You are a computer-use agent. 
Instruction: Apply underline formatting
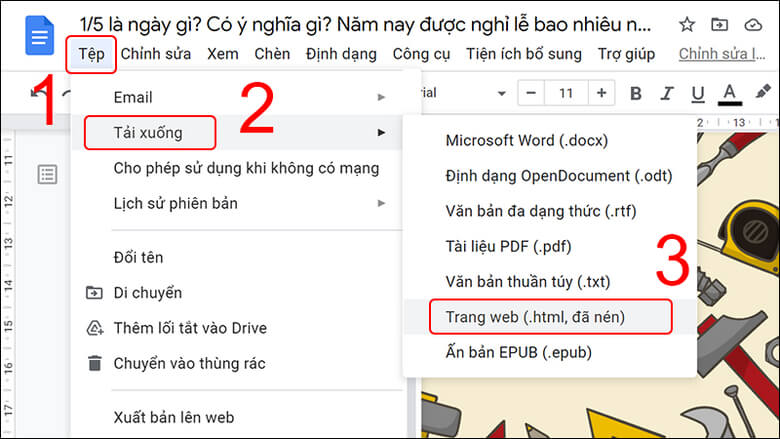tap(697, 93)
